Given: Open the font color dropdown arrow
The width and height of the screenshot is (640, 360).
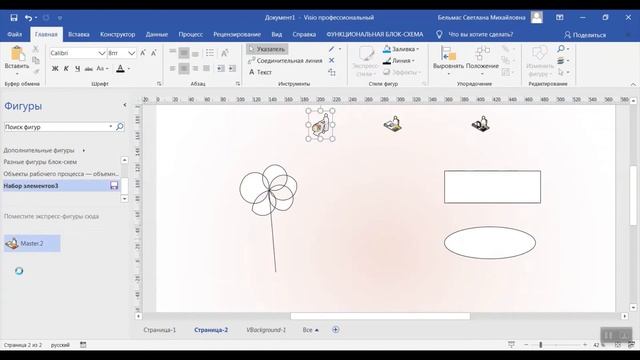Looking at the screenshot, I should coord(129,69).
